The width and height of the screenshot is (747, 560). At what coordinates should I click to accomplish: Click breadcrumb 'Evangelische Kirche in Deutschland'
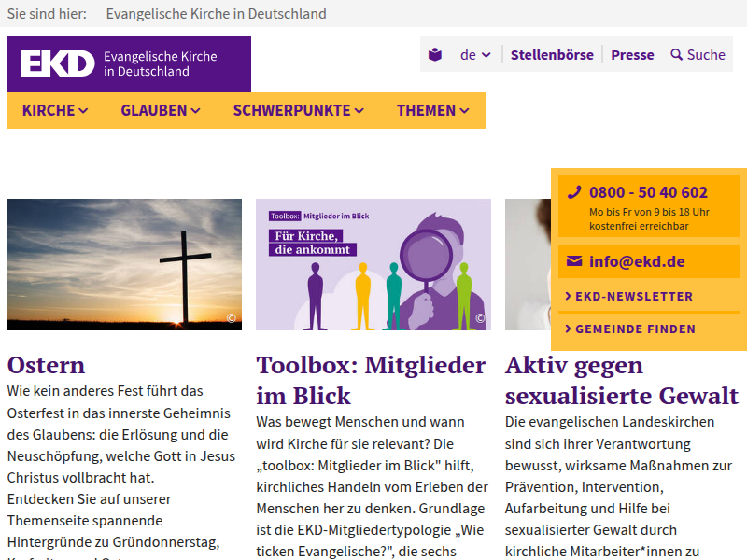pyautogui.click(x=216, y=14)
